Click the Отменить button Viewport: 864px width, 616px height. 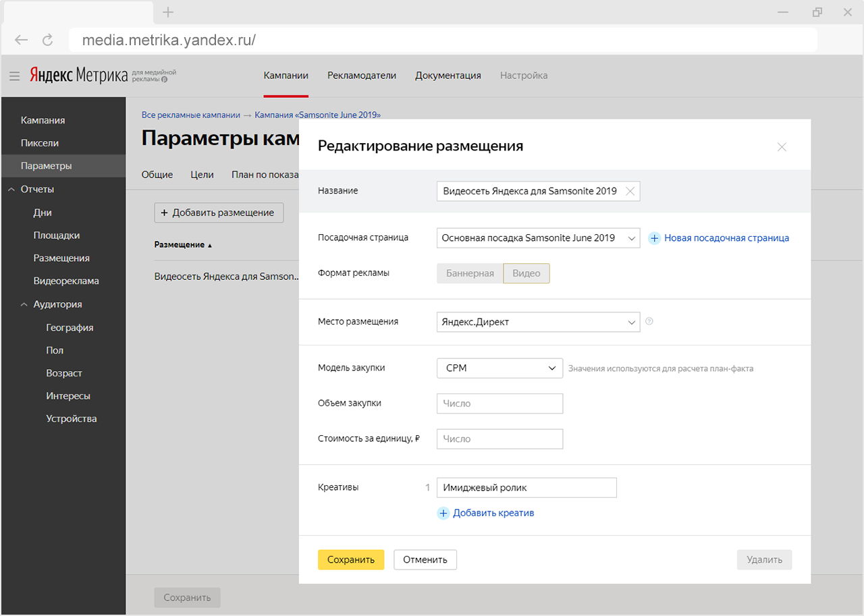coord(425,560)
